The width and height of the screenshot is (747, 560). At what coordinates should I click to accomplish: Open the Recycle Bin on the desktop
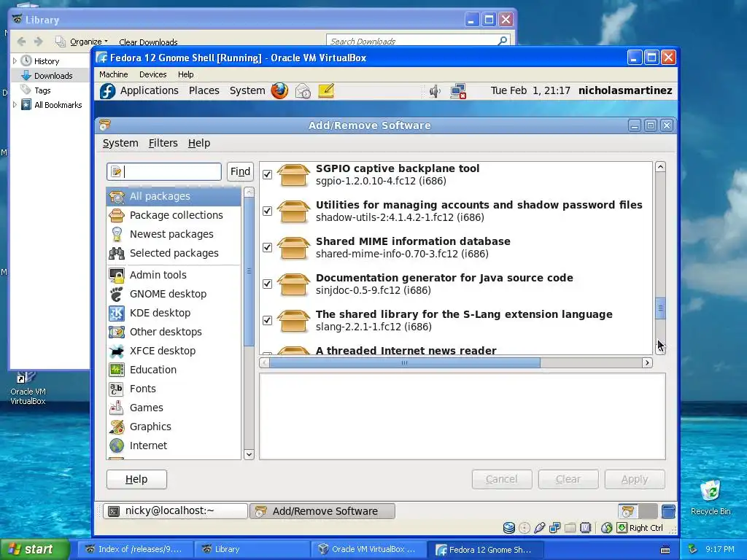[x=711, y=497]
